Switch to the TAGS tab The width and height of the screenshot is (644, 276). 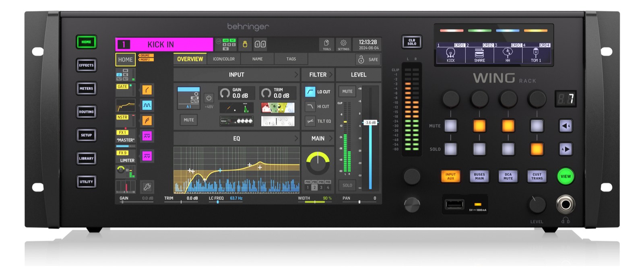pos(291,59)
